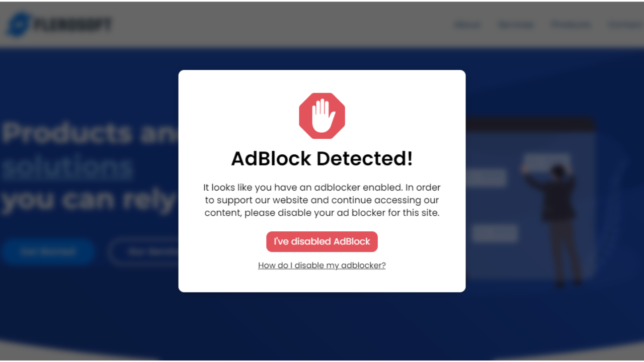Open the blurred About navigation item
The height and width of the screenshot is (362, 644).
point(467,25)
